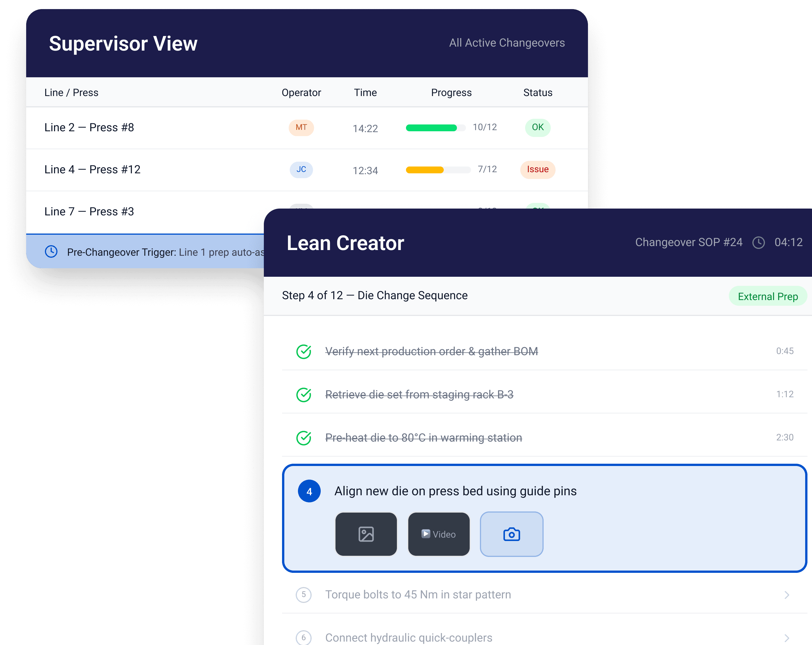Play the Video attachment in step 4
The width and height of the screenshot is (812, 645).
point(438,534)
